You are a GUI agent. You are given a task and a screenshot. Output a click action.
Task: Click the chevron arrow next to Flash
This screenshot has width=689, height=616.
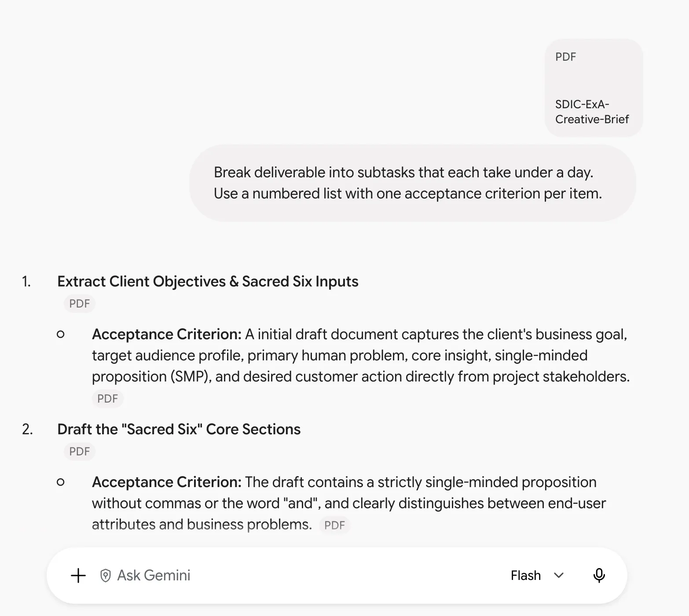tap(559, 576)
